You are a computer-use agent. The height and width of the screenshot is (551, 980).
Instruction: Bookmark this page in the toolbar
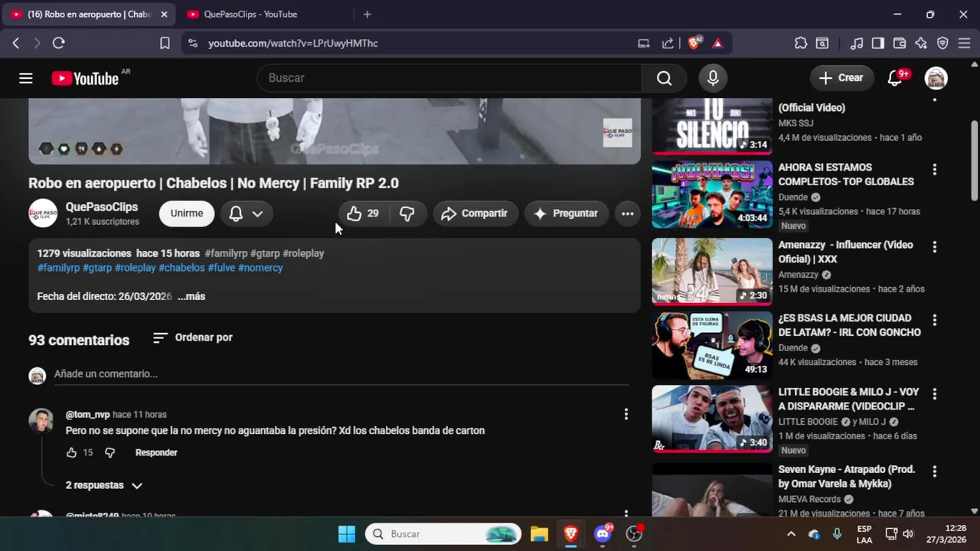tap(165, 44)
